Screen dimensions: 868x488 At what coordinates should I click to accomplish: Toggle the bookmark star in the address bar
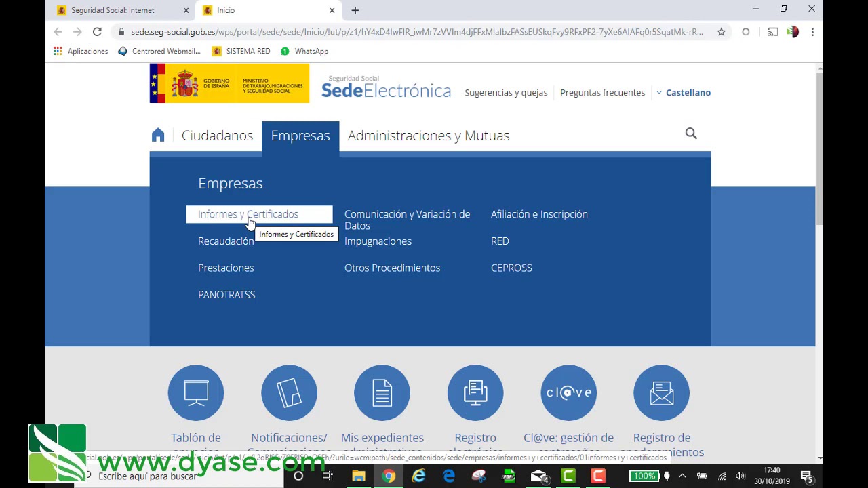(721, 31)
